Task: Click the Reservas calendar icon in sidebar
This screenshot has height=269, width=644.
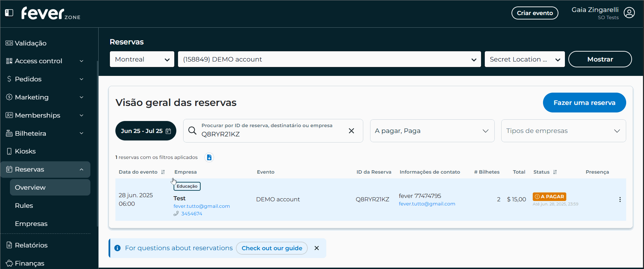Action: click(x=9, y=169)
